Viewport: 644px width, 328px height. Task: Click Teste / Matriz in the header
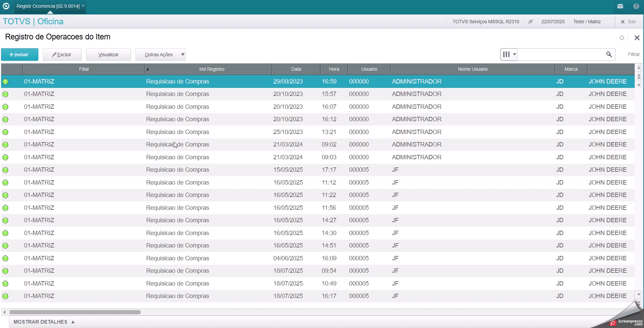coord(587,22)
